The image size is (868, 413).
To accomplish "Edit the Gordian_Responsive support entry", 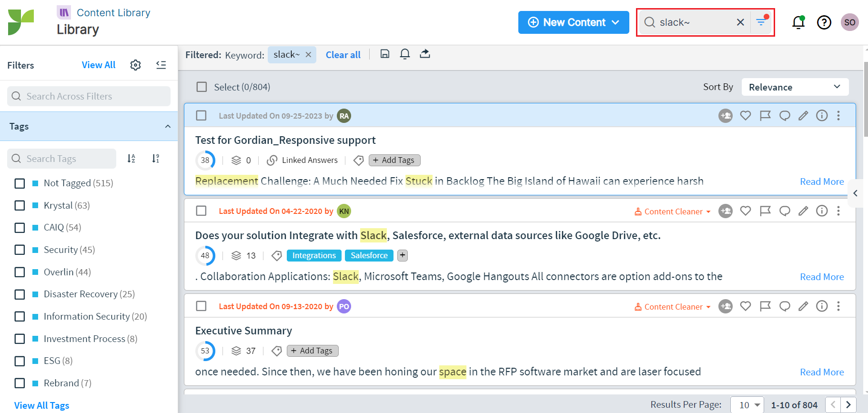I will pos(803,116).
